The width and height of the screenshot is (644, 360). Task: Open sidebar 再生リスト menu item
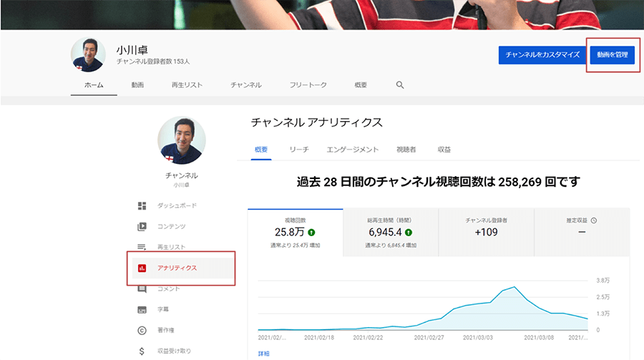click(x=171, y=247)
